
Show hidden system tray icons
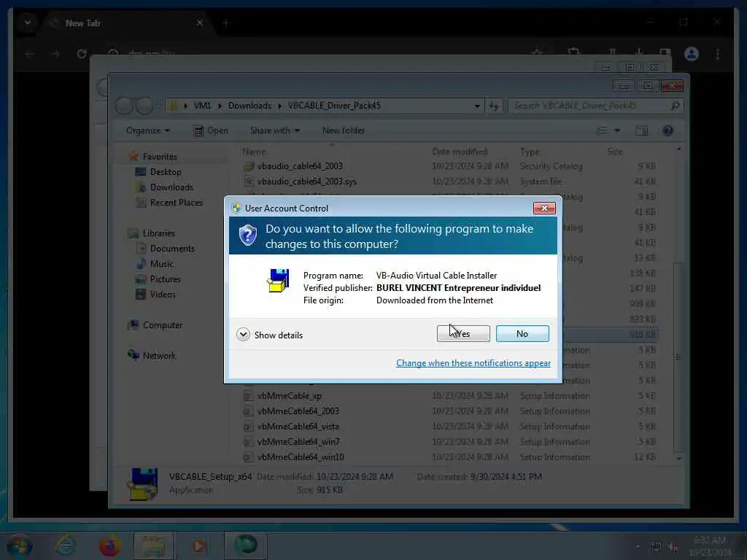pos(638,547)
